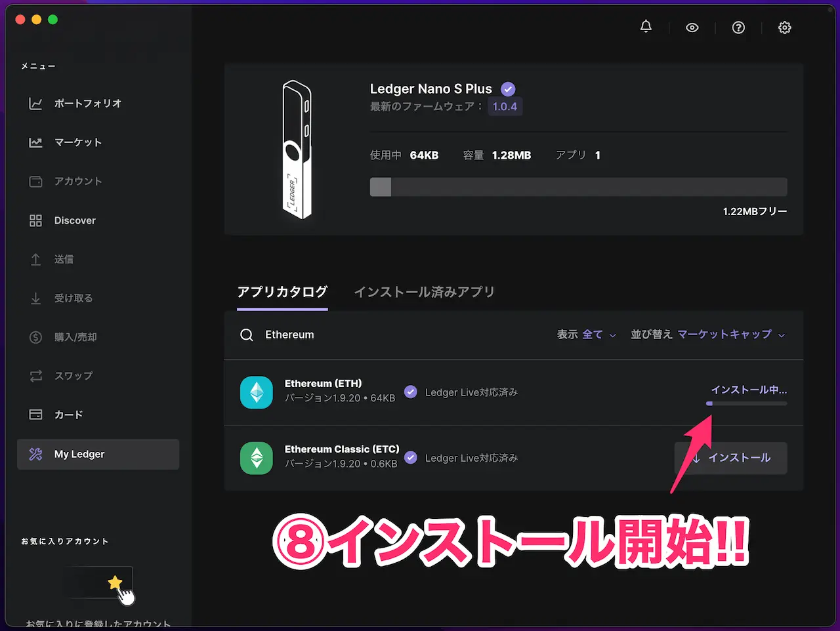Open the help question mark icon
Screen dimensions: 840x631
click(x=738, y=28)
